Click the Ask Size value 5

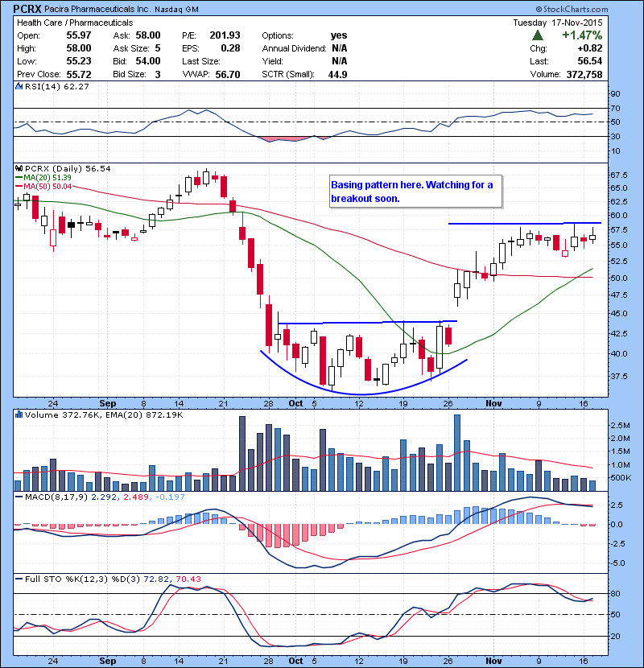(x=158, y=48)
